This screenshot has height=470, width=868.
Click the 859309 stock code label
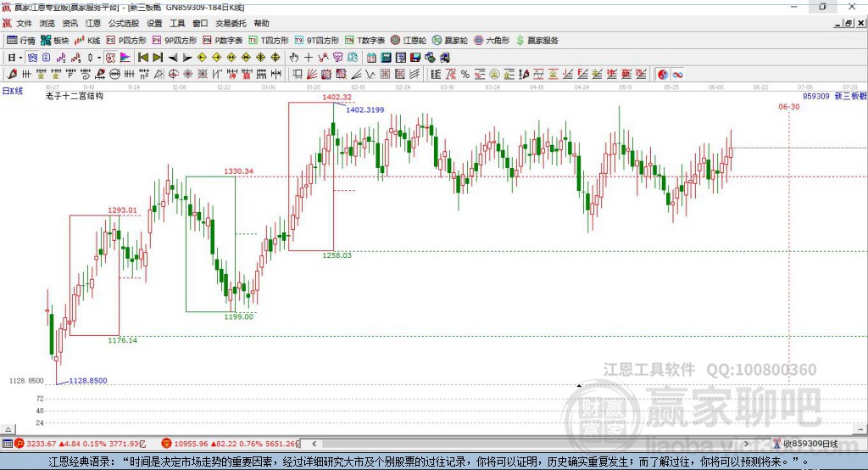(x=816, y=96)
